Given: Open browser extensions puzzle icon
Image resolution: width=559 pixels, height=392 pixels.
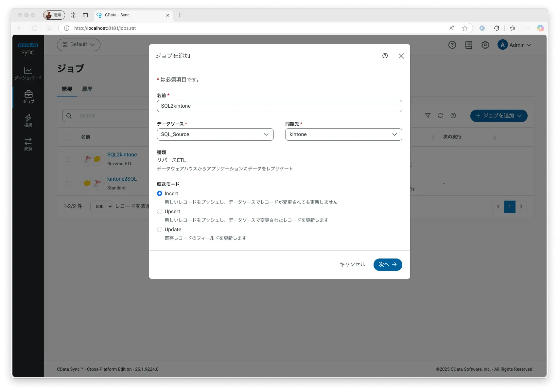Looking at the screenshot, I should click(497, 28).
